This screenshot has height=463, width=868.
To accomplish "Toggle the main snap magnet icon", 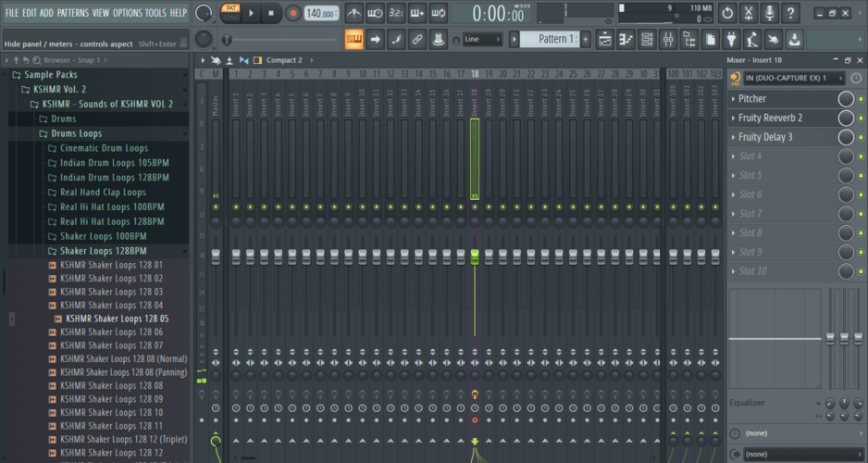I will point(456,40).
